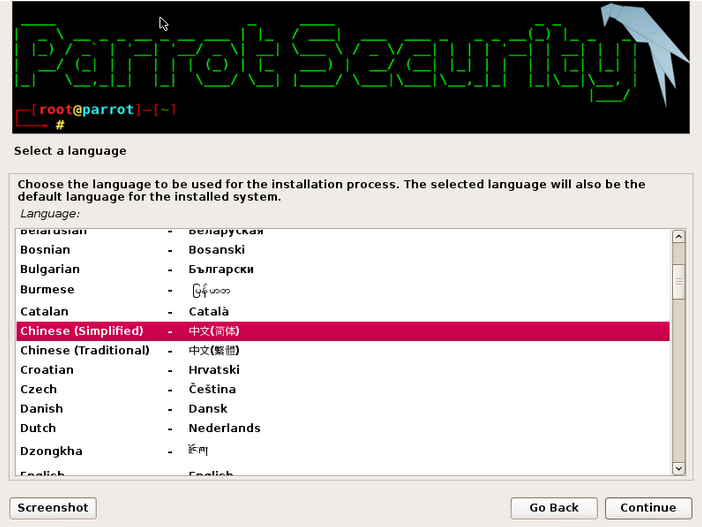This screenshot has height=527, width=702.
Task: Click the Screenshot button
Action: click(53, 508)
